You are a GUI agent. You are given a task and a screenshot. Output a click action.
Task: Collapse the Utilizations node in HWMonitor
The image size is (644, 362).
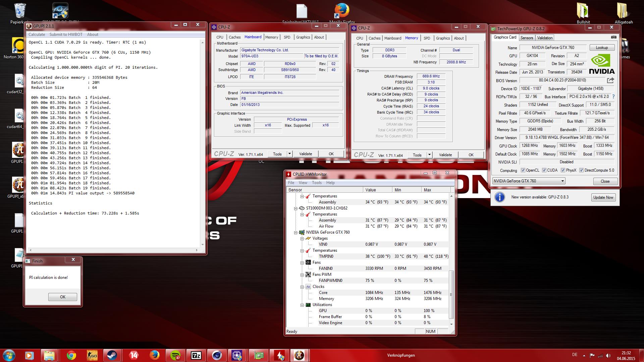point(302,305)
